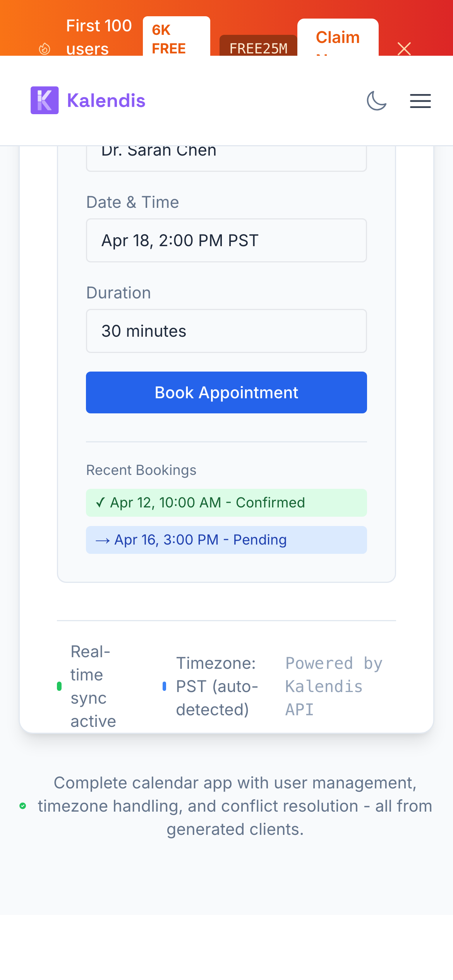Image resolution: width=453 pixels, height=980 pixels.
Task: Open the 30 minutes duration field
Action: 226,331
